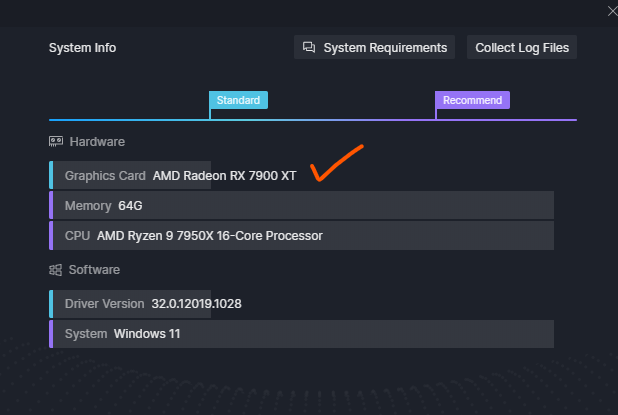This screenshot has height=415, width=618.
Task: Click the driver number 32.0.12019.1028
Action: pyautogui.click(x=196, y=304)
